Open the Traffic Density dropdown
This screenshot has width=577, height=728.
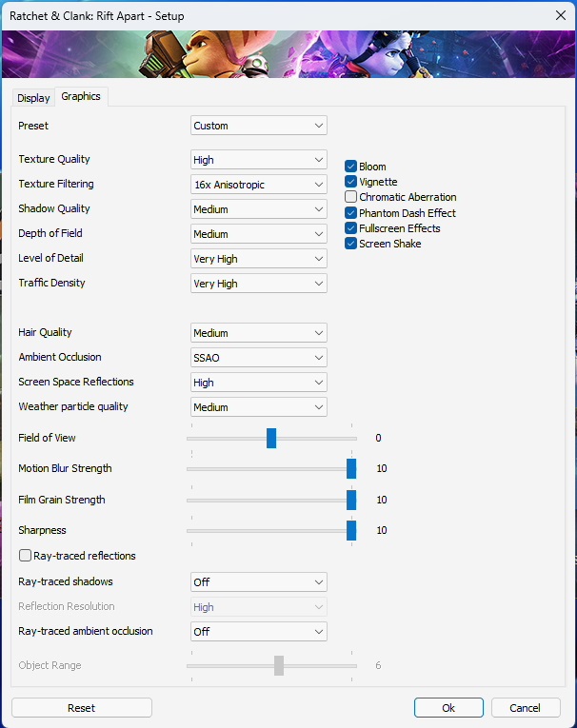[x=259, y=284]
